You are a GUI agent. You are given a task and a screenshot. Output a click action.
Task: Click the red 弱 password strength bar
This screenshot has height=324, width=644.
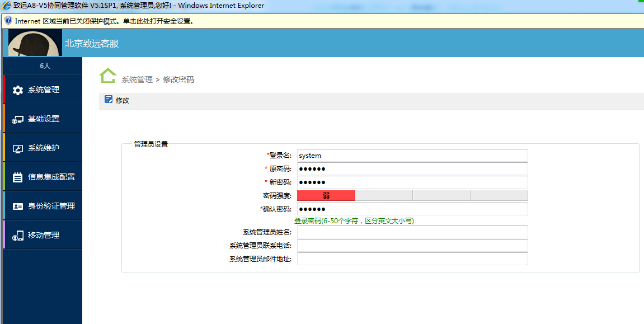326,195
